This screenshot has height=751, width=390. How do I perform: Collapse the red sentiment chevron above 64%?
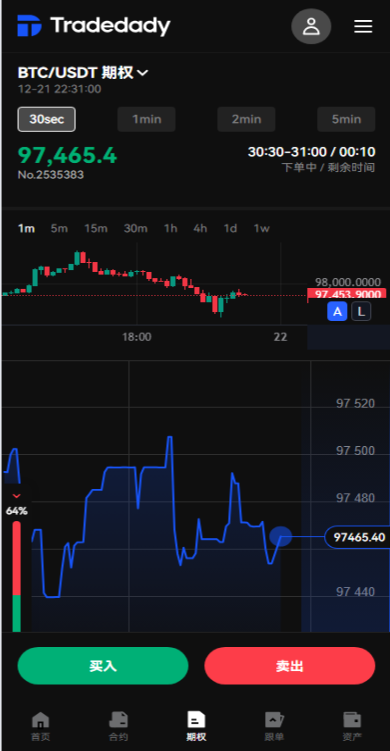point(17,496)
